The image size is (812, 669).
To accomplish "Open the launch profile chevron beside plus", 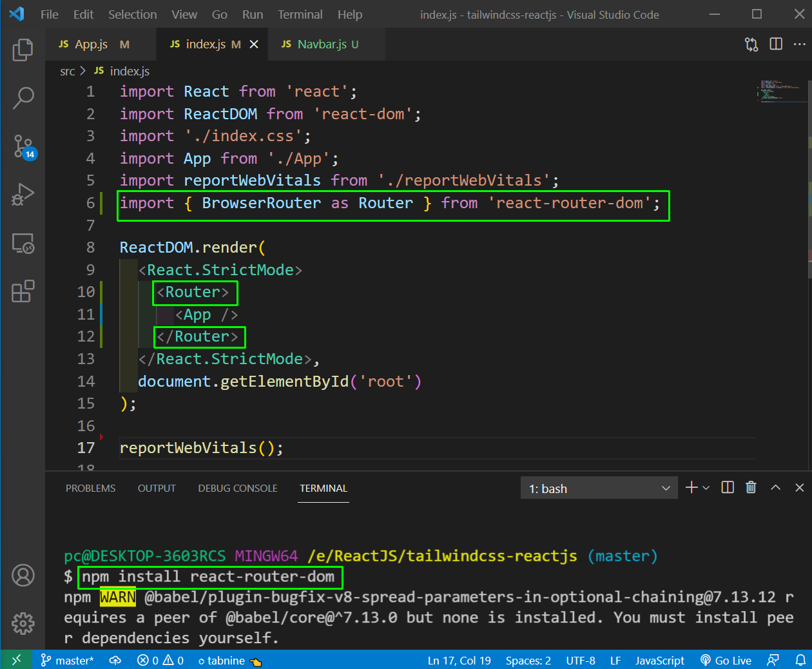I will 706,488.
